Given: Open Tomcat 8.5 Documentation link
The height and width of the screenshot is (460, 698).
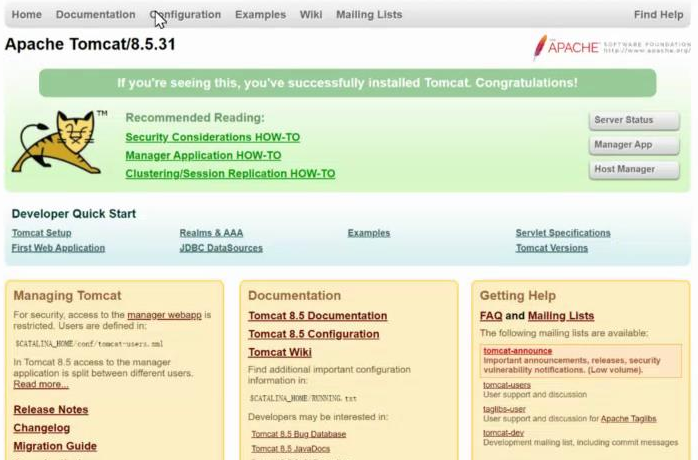Looking at the screenshot, I should point(318,316).
